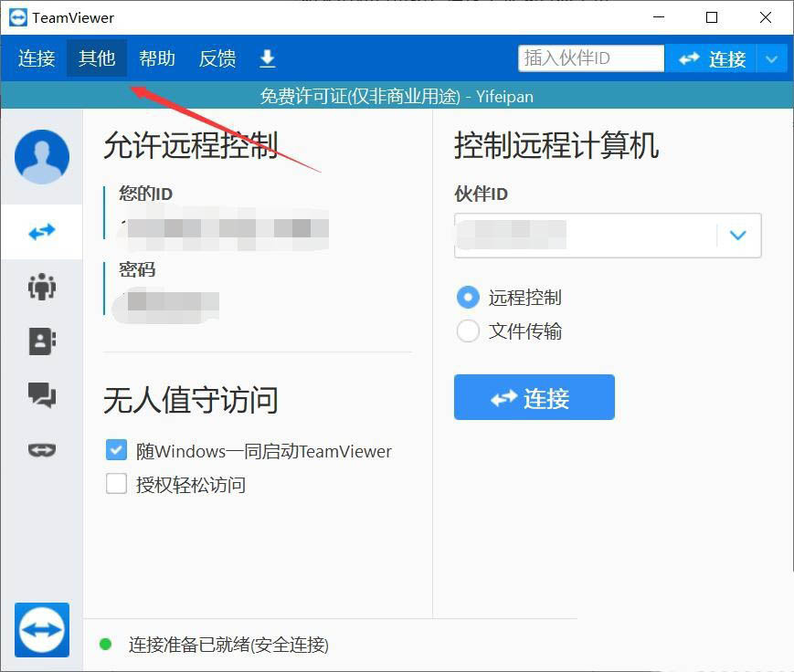794x672 pixels.
Task: Click the 免费许可证(仅非商业用途) license banner
Action: pyautogui.click(x=397, y=96)
